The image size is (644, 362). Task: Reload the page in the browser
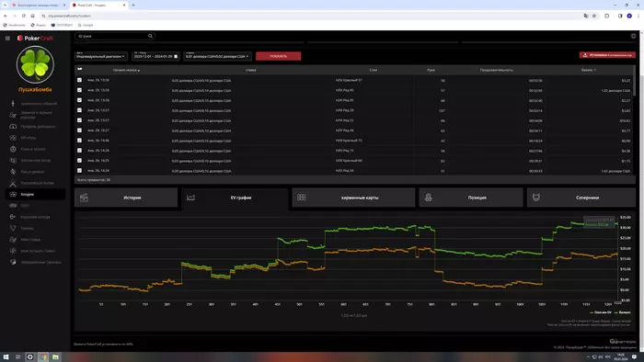coord(23,16)
